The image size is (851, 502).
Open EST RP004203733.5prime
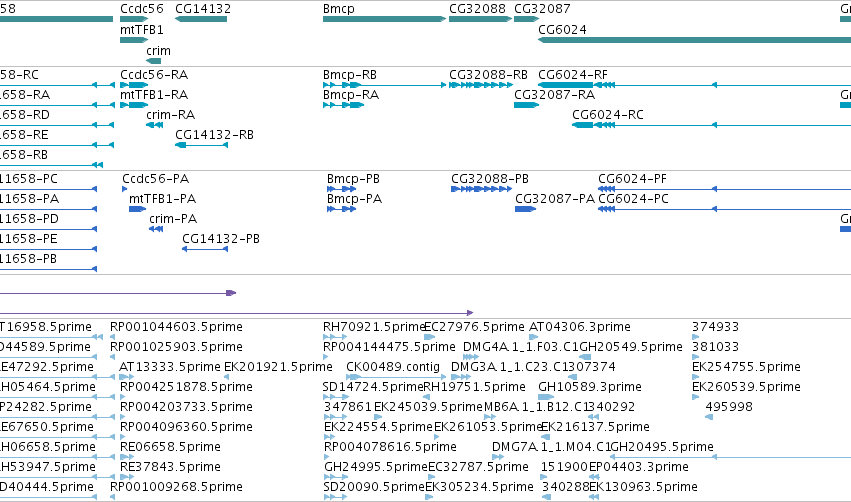coord(186,407)
